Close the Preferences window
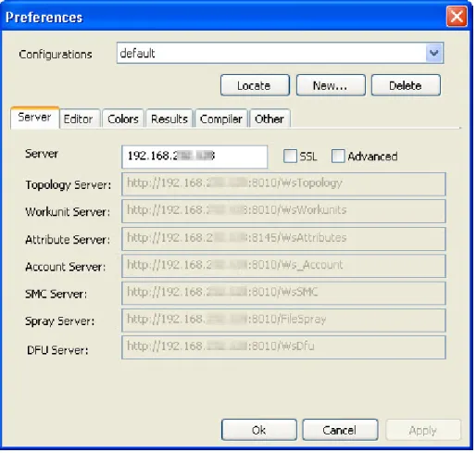This screenshot has height=453, width=476. pyautogui.click(x=457, y=16)
